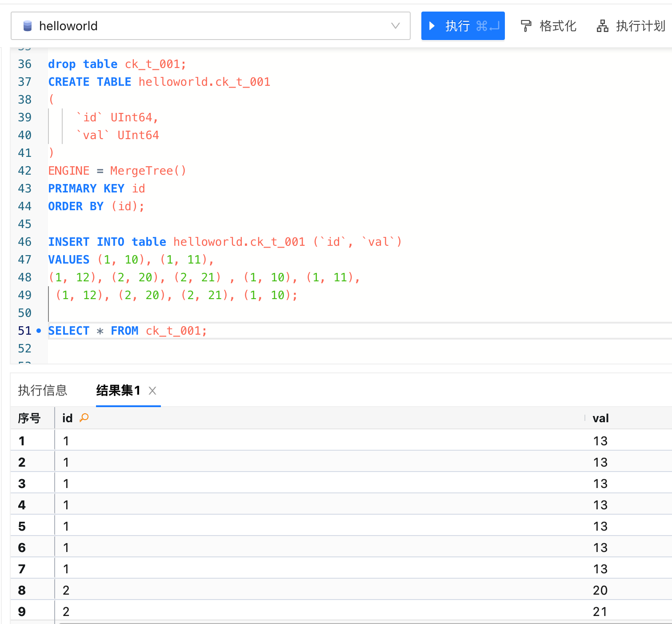Select the 结果集1 results tab
672x624 pixels.
point(118,391)
